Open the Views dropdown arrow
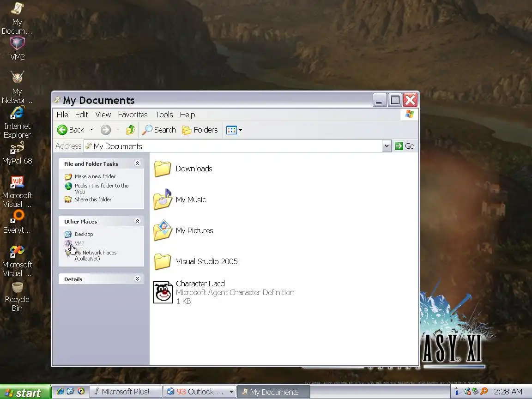Screen dimensions: 532x399 click(241, 130)
